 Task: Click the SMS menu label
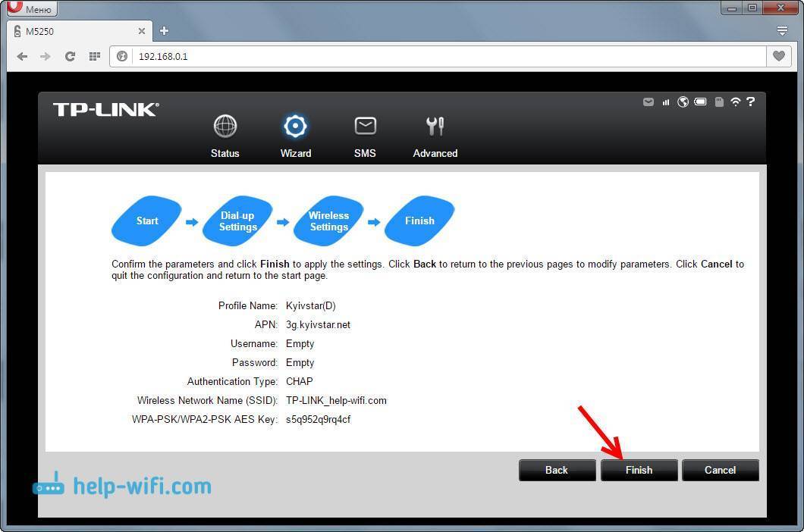(x=365, y=153)
